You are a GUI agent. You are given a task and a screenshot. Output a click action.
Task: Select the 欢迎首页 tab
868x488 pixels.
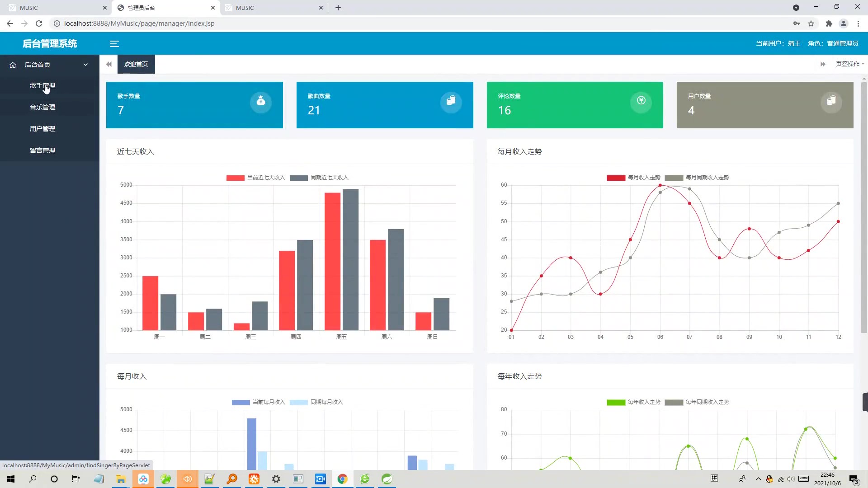pyautogui.click(x=136, y=64)
